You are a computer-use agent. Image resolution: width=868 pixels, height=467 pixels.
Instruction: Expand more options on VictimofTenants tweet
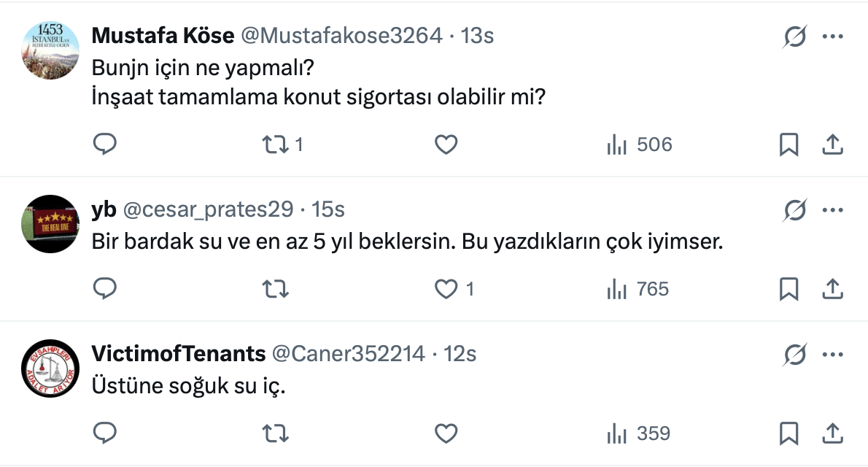[x=832, y=355]
